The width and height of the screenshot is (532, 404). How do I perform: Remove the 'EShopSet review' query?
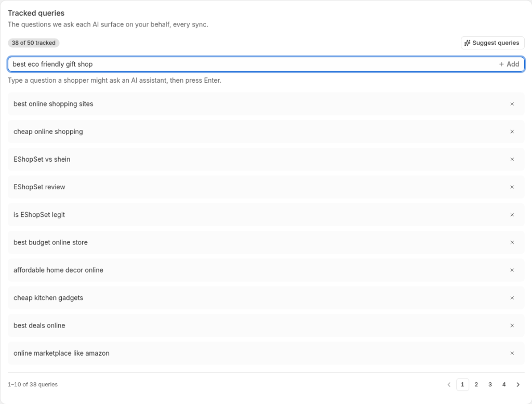[512, 187]
